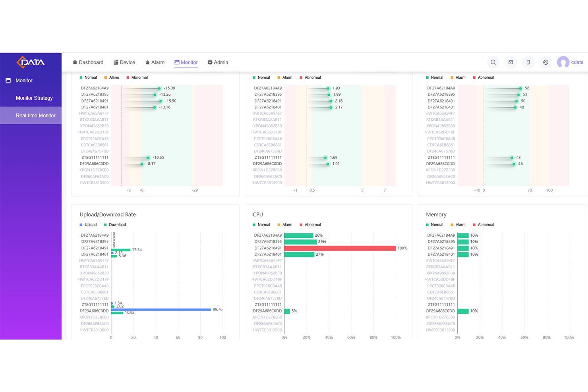
Task: Toggle the Download legend in Upload/Download Rate
Action: pos(115,225)
